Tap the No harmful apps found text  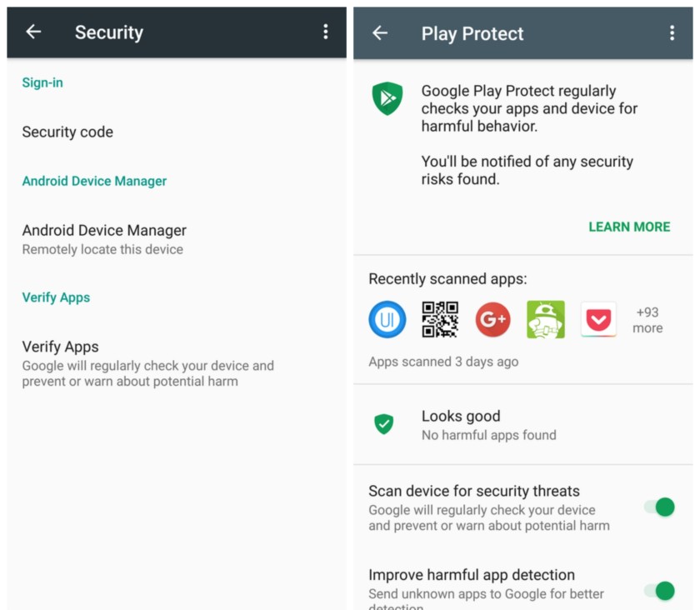point(489,435)
